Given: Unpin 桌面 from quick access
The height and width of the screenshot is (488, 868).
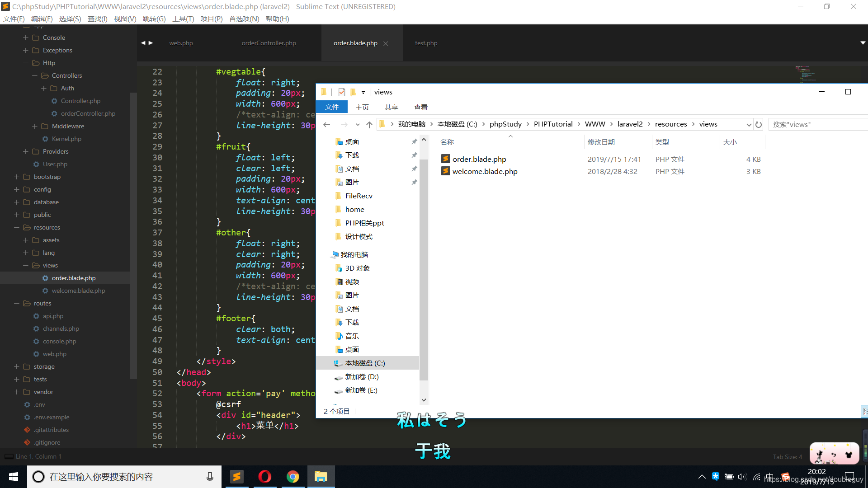Looking at the screenshot, I should (x=414, y=142).
